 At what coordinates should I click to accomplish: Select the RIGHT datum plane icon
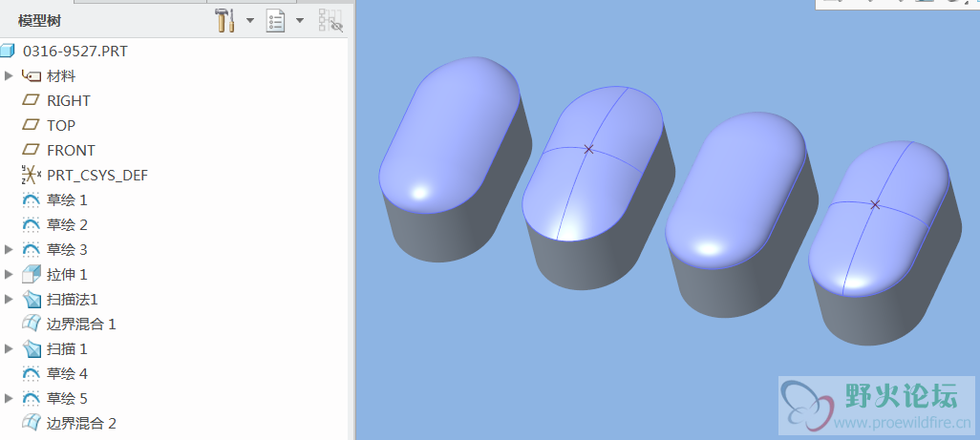tap(31, 100)
